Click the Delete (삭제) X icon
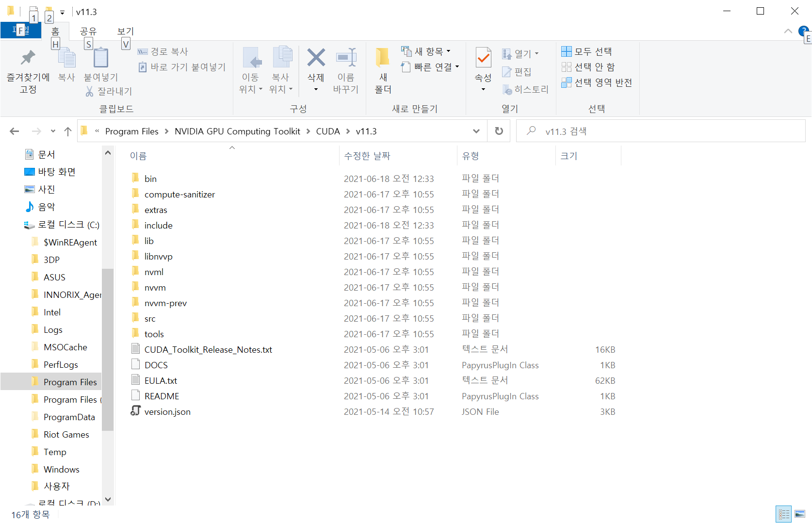 316,58
